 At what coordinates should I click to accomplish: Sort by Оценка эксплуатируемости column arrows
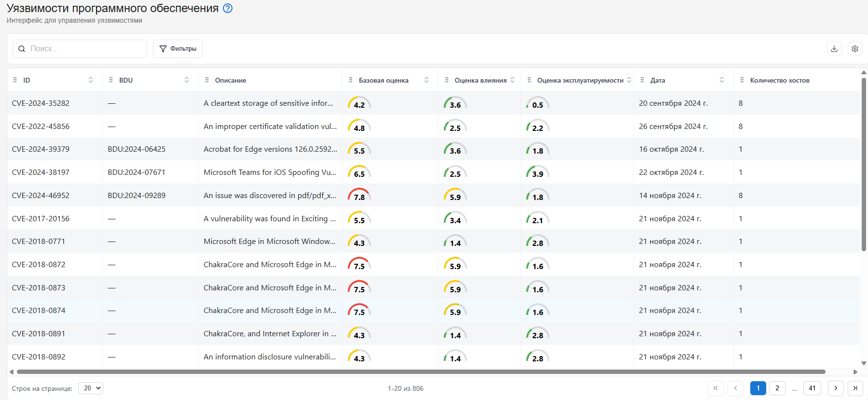(629, 80)
